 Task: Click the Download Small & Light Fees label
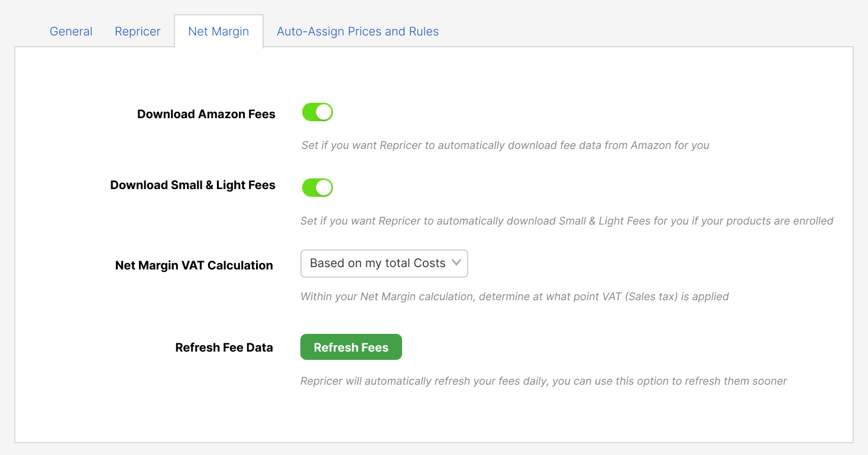tap(193, 185)
